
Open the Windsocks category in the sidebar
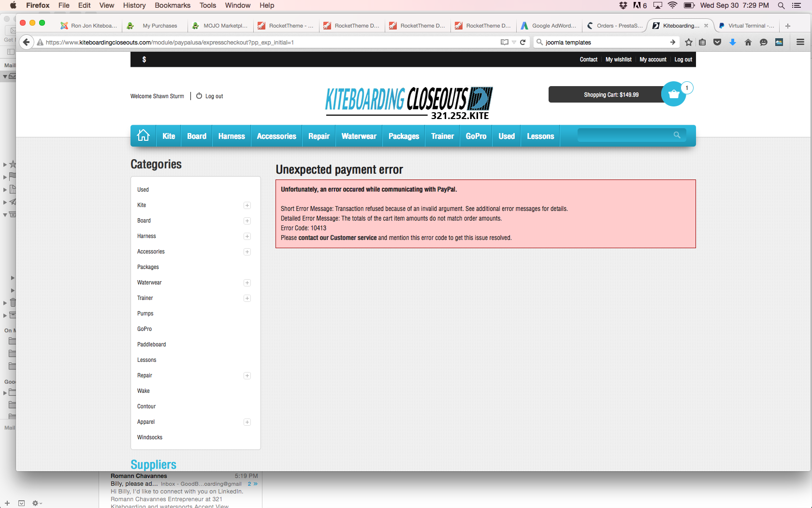[x=150, y=437]
